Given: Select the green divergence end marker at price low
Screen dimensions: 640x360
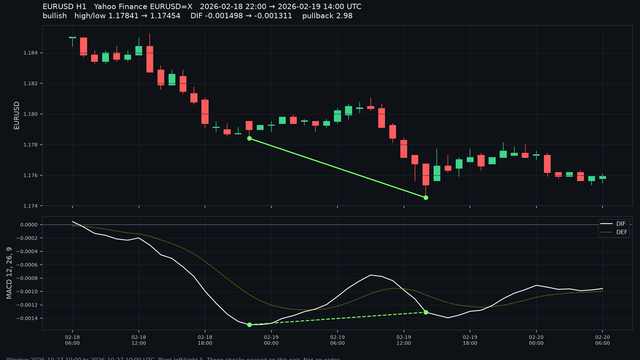Looking at the screenshot, I should (426, 198).
